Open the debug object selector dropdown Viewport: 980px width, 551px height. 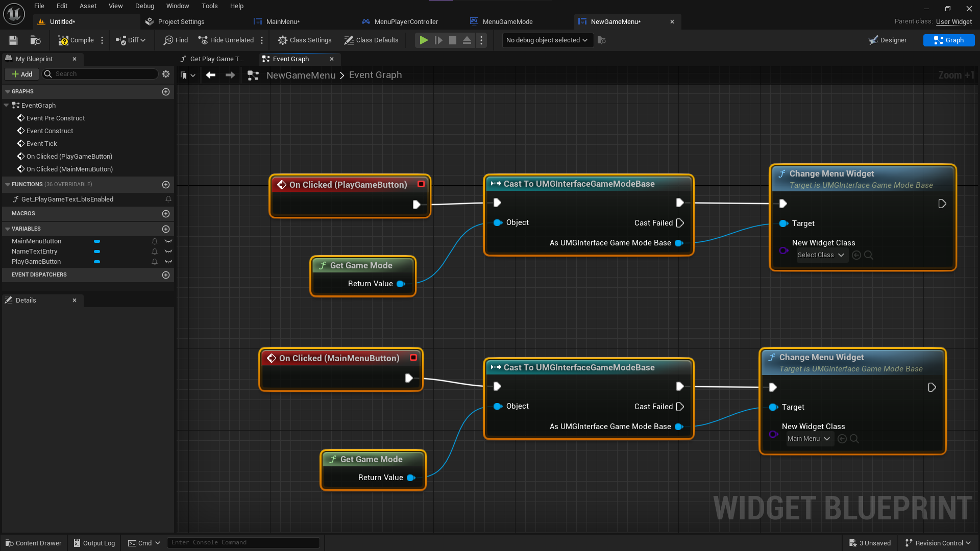[x=547, y=40]
